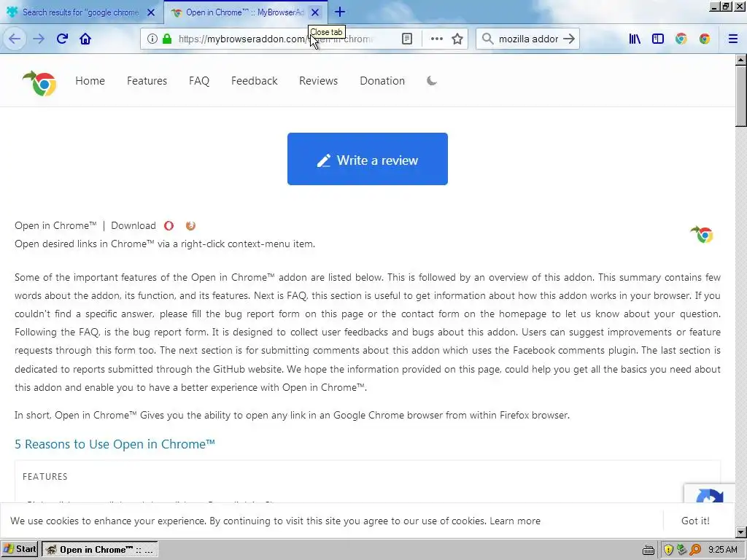Click the Download link text
Screen dimensions: 747x560
133,226
